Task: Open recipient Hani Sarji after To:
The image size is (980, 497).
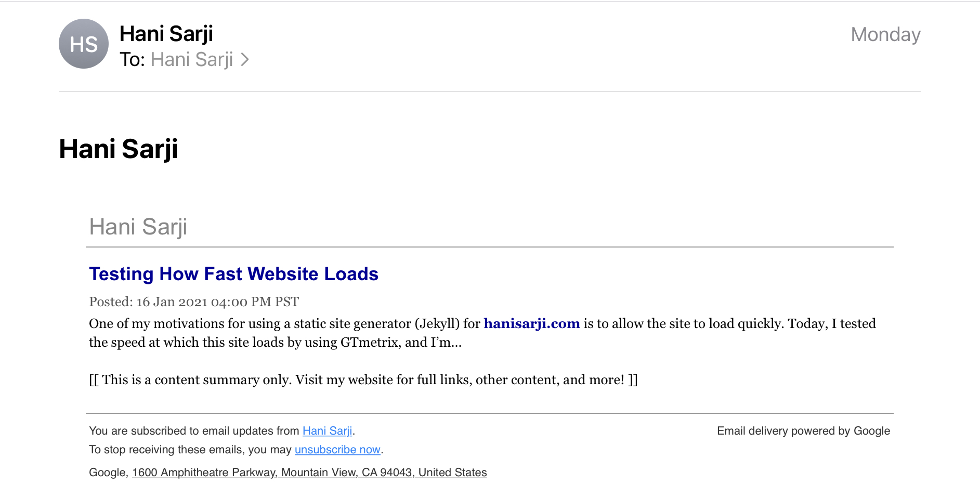Action: [x=192, y=60]
